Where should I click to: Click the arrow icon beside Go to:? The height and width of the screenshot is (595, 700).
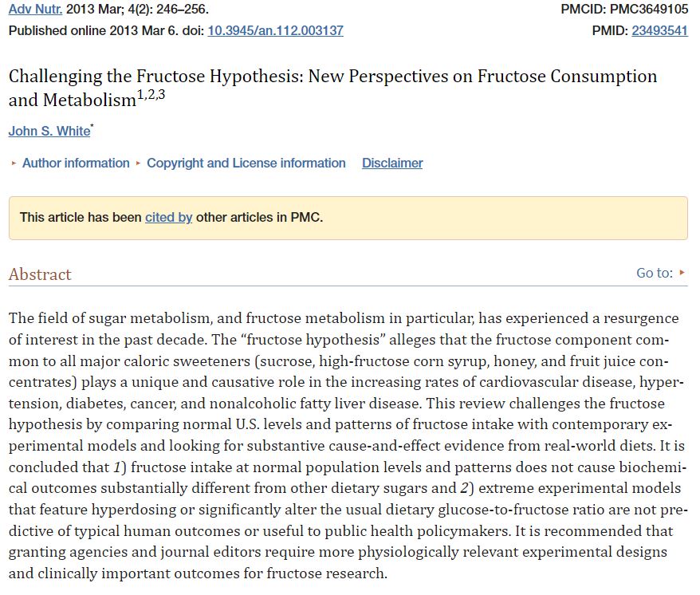click(682, 272)
